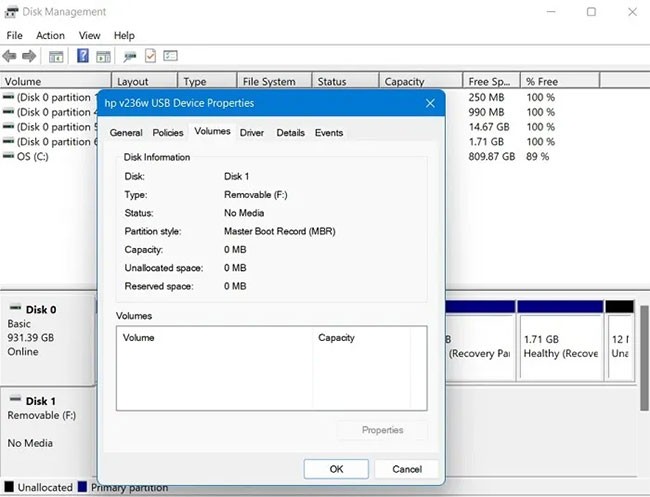Screen dimensions: 650x497
Task: Open the File menu
Action: point(14,35)
